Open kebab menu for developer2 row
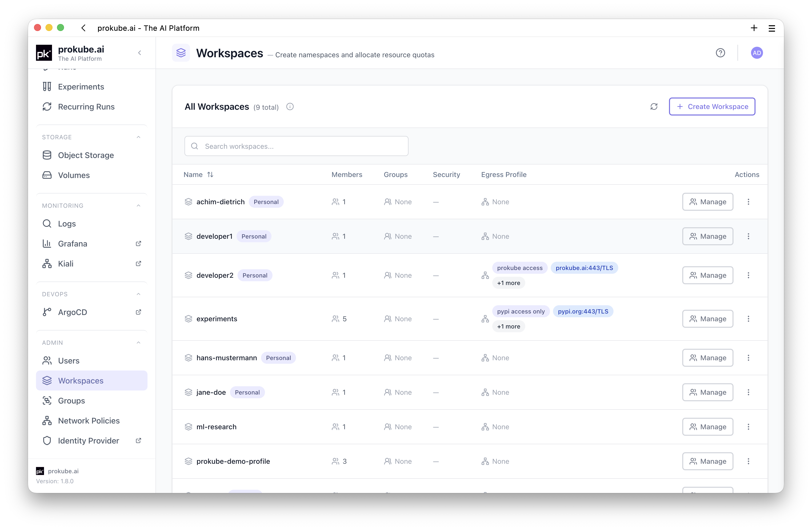 (748, 275)
